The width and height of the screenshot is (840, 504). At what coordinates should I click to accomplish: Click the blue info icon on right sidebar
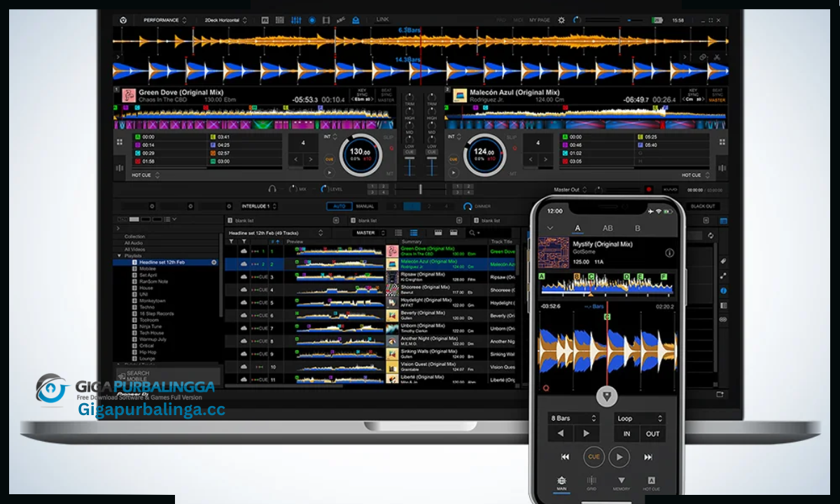723,290
